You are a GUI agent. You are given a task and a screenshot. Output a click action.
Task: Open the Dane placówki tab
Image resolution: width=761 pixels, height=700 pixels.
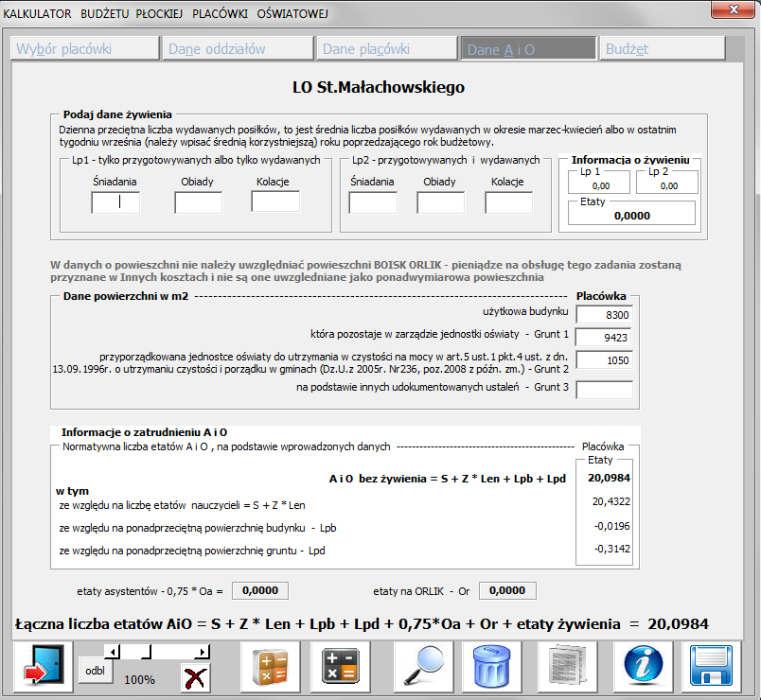[387, 48]
